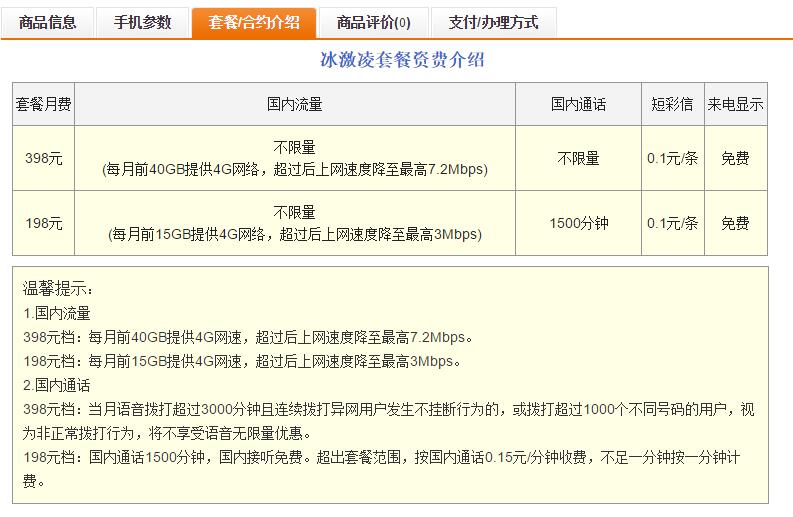This screenshot has height=517, width=793.
Task: Click the 温馨提示 label
Action: point(58,289)
